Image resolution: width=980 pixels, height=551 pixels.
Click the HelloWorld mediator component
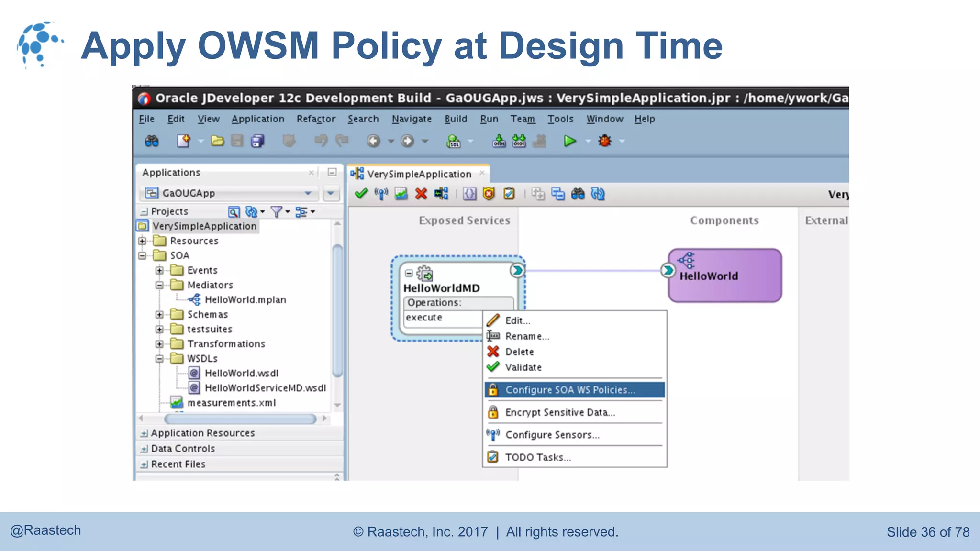click(725, 275)
